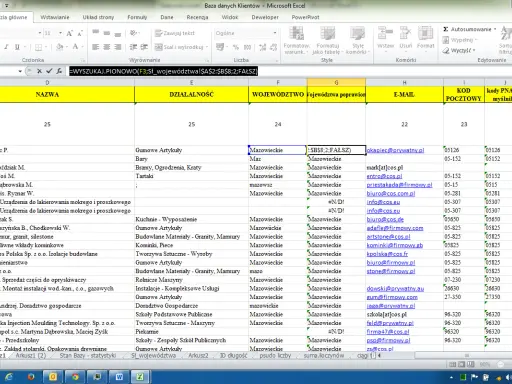
Task: Open the Czcionka dialog launcher
Action: pos(82,60)
